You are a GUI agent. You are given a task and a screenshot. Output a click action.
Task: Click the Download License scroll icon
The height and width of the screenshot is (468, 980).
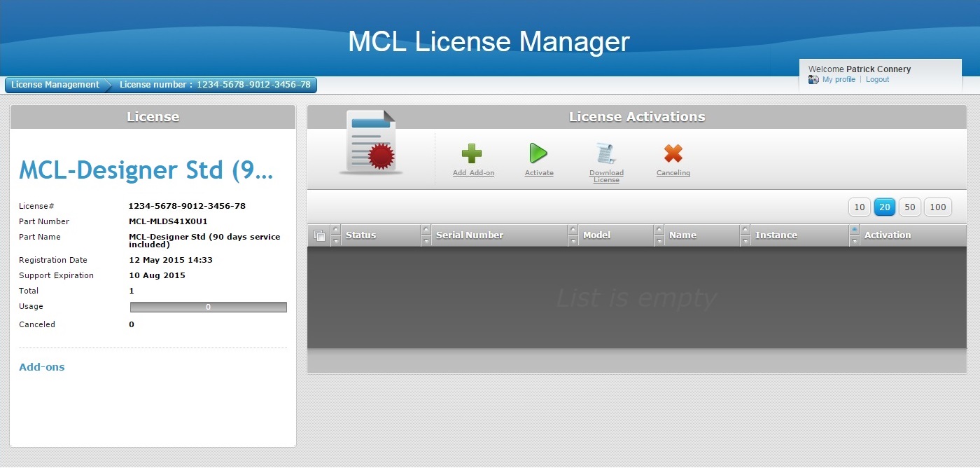[x=605, y=153]
